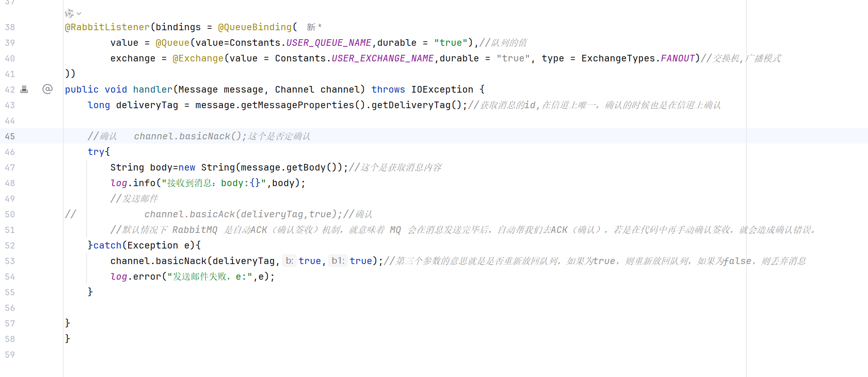Click the handler method name
This screenshot has width=868, height=377.
153,89
